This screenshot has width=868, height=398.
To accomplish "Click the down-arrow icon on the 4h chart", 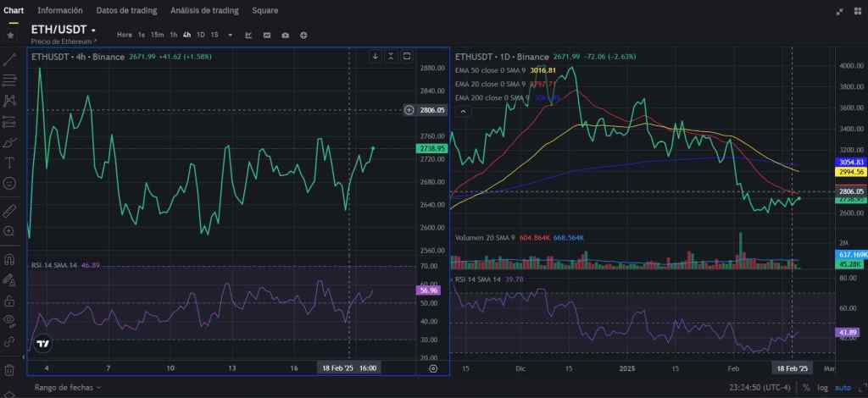I will (376, 56).
